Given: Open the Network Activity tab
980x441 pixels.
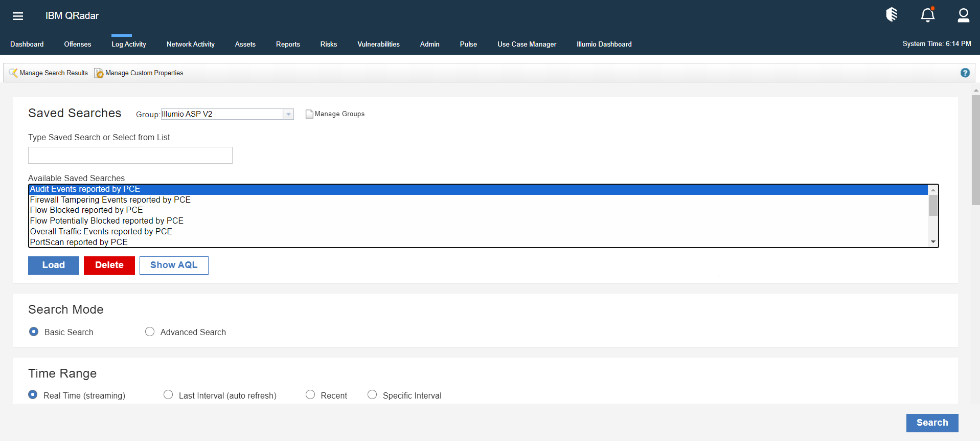Looking at the screenshot, I should (x=191, y=45).
